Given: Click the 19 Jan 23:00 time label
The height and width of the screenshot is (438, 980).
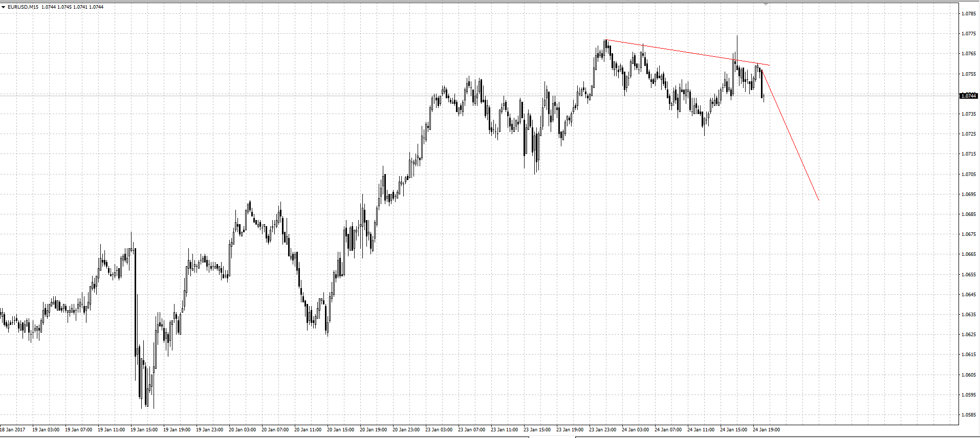Looking at the screenshot, I should point(209,430).
